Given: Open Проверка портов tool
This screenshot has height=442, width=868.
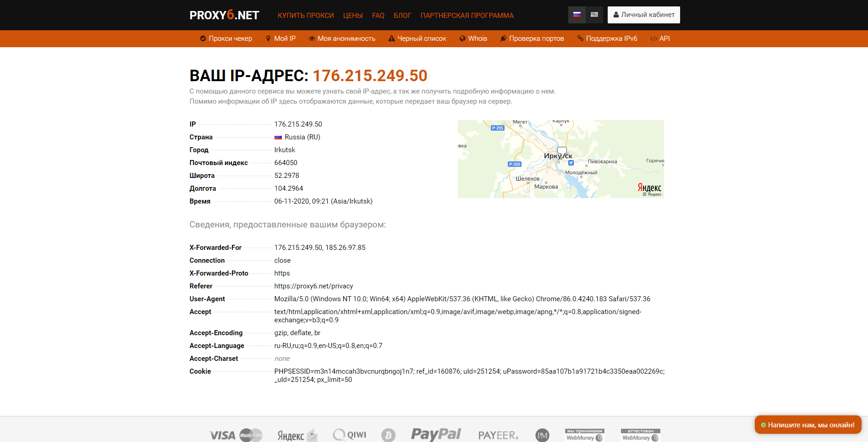Looking at the screenshot, I should click(x=532, y=39).
